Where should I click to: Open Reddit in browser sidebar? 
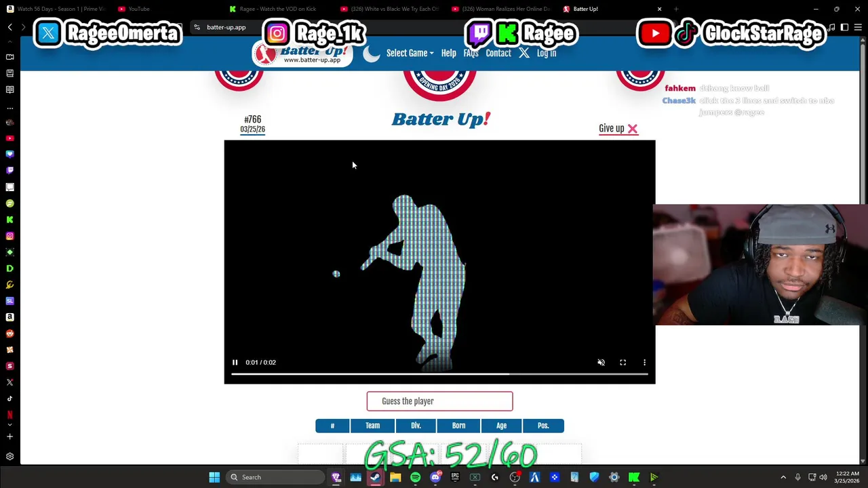pyautogui.click(x=9, y=333)
